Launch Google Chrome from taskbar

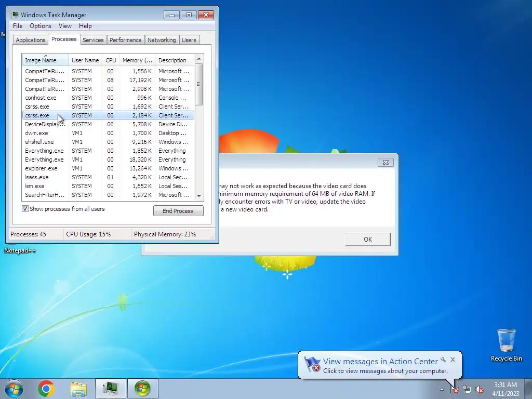(46, 389)
